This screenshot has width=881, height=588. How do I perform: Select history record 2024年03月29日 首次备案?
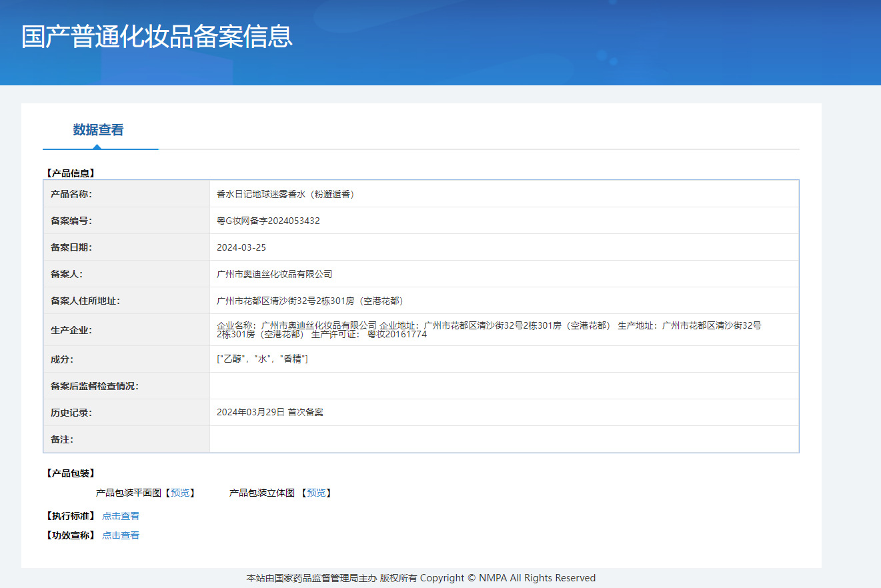click(270, 413)
